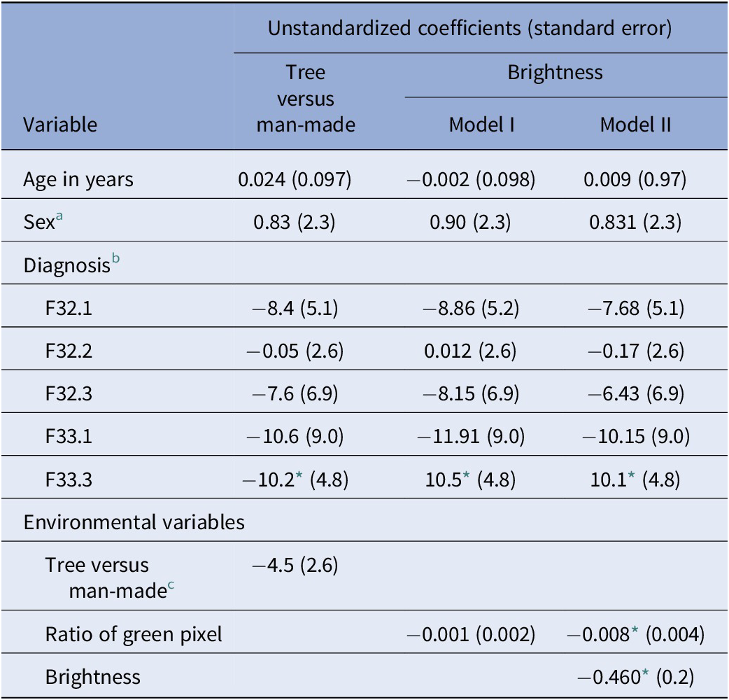Click the 'Environmental variables' section label
This screenshot has height=700, width=729.
pos(134,522)
